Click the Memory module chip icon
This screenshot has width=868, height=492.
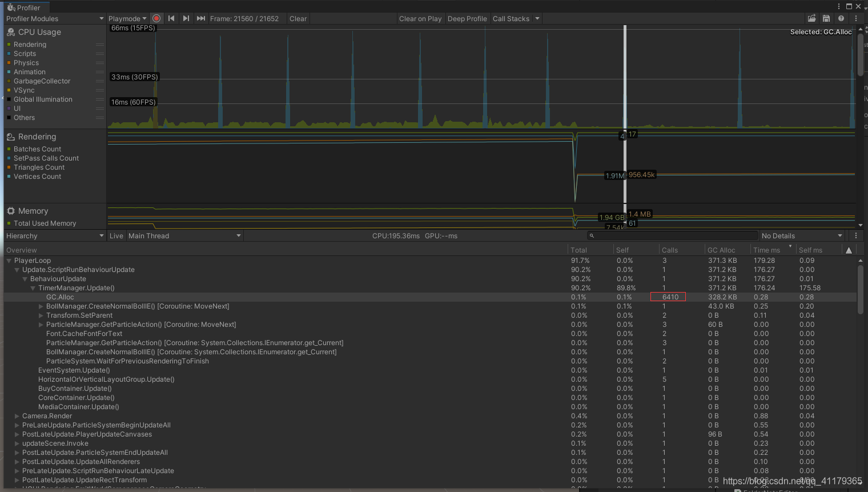click(11, 211)
